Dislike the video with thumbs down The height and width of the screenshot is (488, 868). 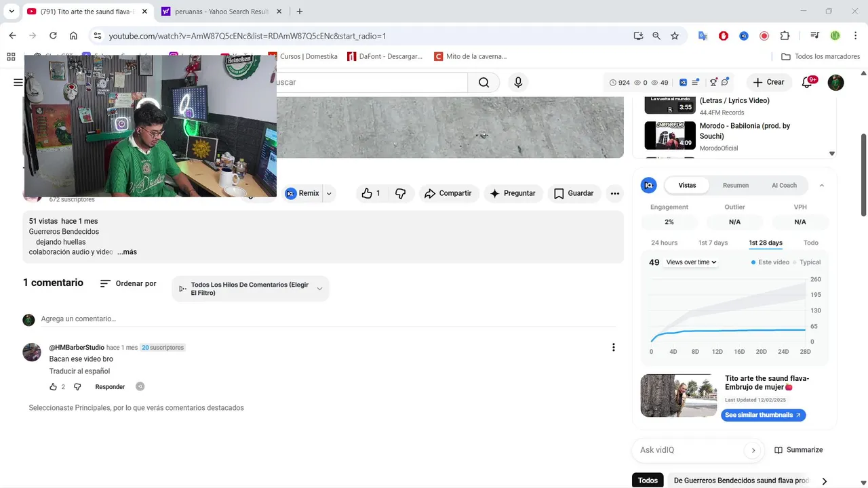(x=401, y=194)
